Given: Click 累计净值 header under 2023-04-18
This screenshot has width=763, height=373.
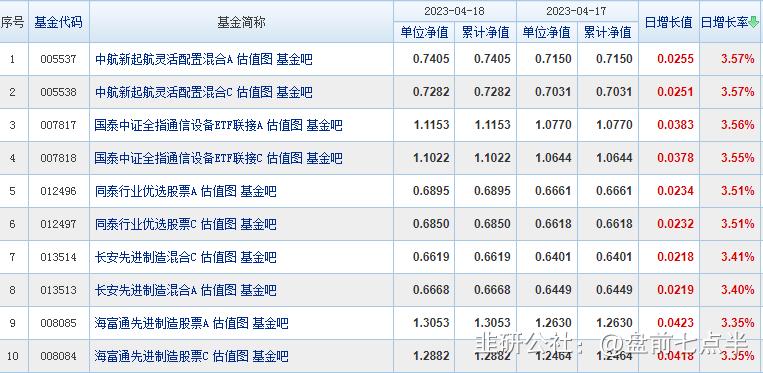Looking at the screenshot, I should click(485, 33).
